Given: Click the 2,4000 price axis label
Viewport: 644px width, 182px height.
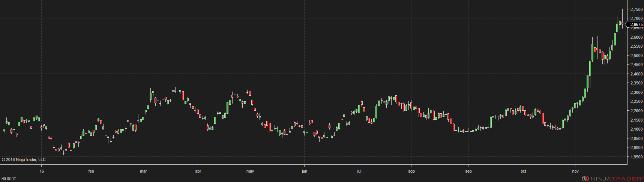Looking at the screenshot, I should click(x=636, y=74).
